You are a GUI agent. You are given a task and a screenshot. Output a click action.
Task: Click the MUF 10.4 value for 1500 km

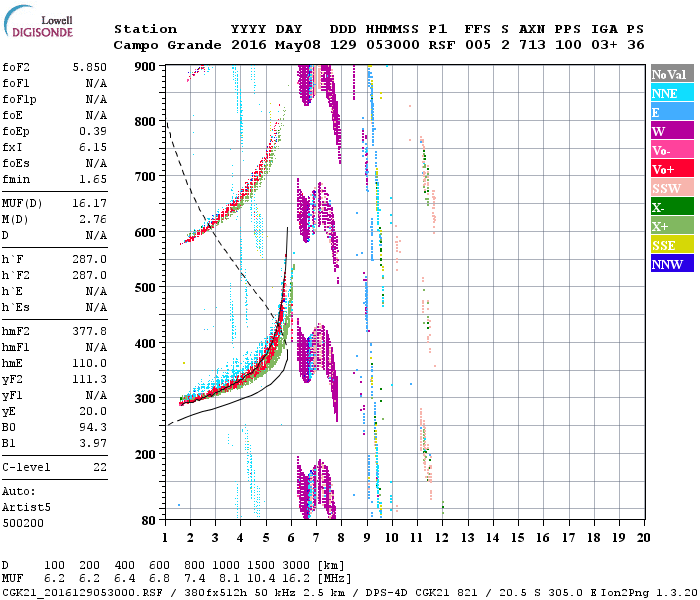coord(261,579)
